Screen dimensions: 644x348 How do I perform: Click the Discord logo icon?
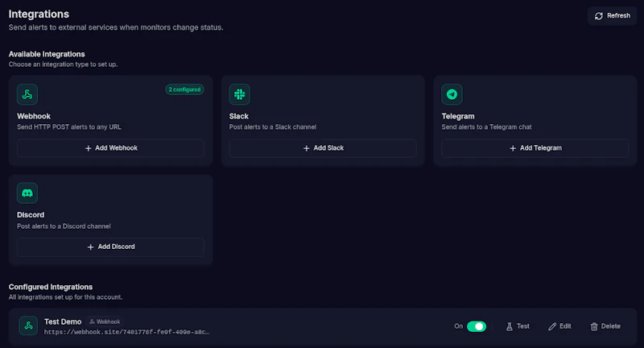tap(27, 193)
